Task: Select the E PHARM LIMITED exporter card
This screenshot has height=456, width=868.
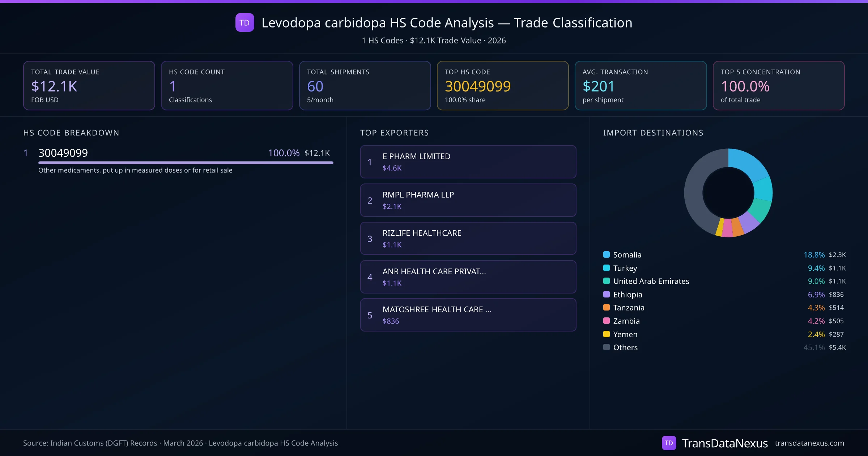Action: click(x=468, y=162)
